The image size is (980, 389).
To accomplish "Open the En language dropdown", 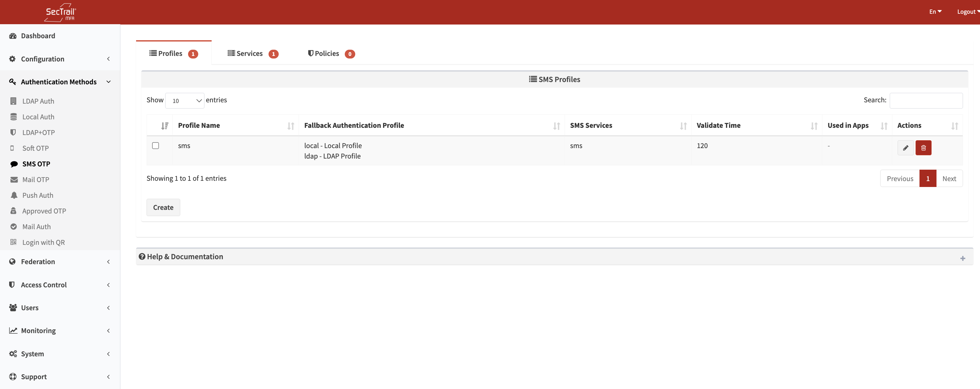I will (x=935, y=11).
